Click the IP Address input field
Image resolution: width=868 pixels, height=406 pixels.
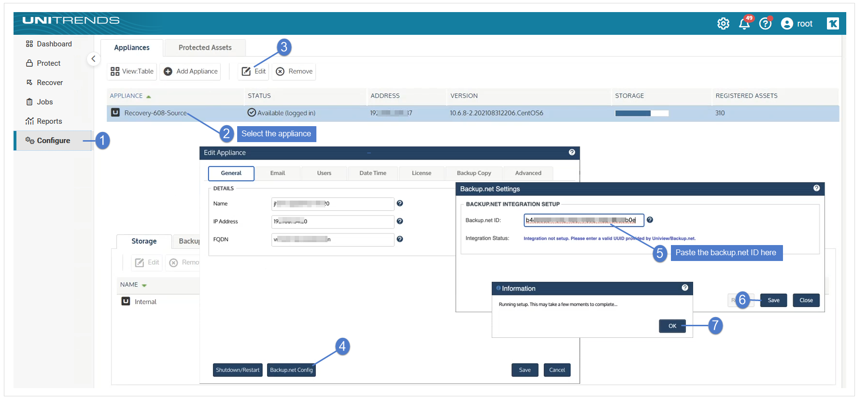pyautogui.click(x=333, y=222)
